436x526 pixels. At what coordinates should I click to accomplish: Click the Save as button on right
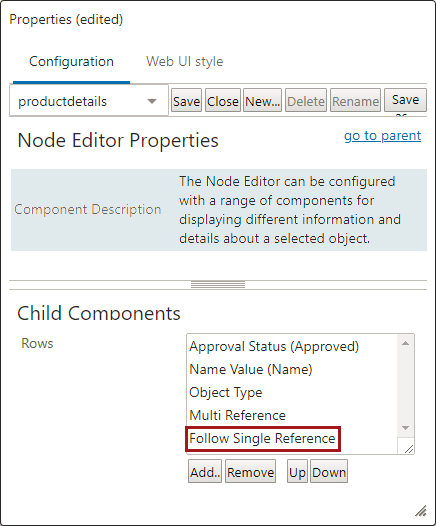point(405,100)
